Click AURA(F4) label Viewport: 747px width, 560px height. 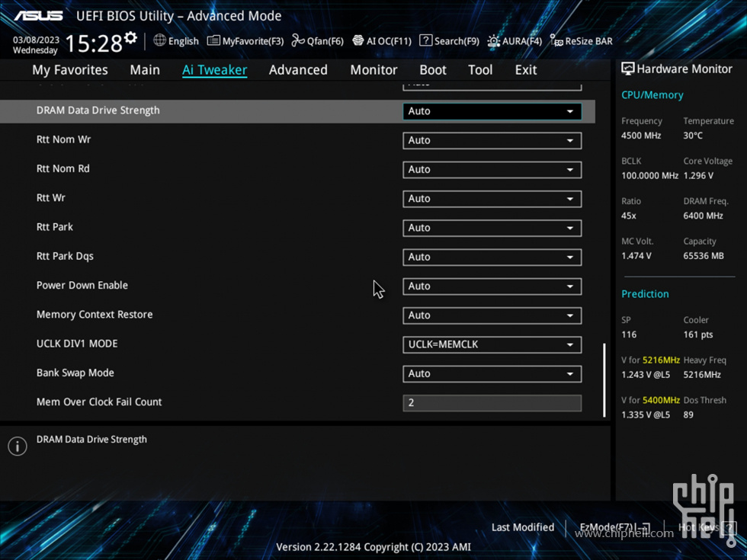(x=522, y=41)
